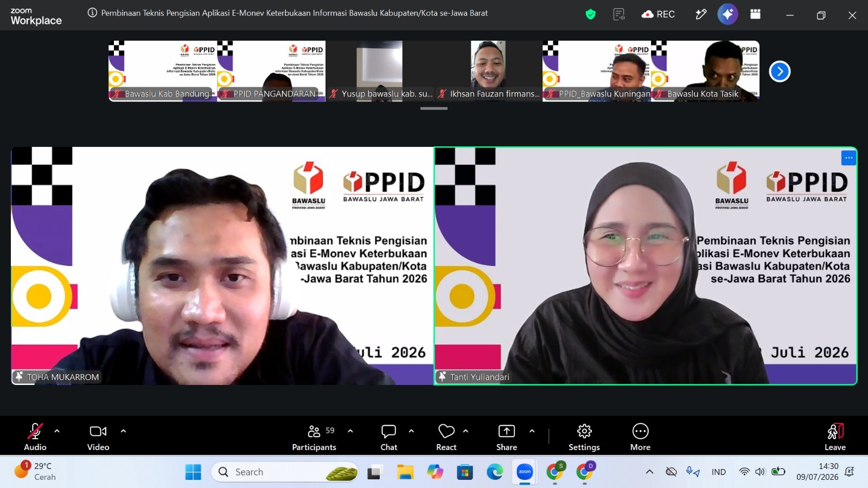Open the notes/transcript icon in title bar
Image resolution: width=868 pixels, height=488 pixels.
619,15
